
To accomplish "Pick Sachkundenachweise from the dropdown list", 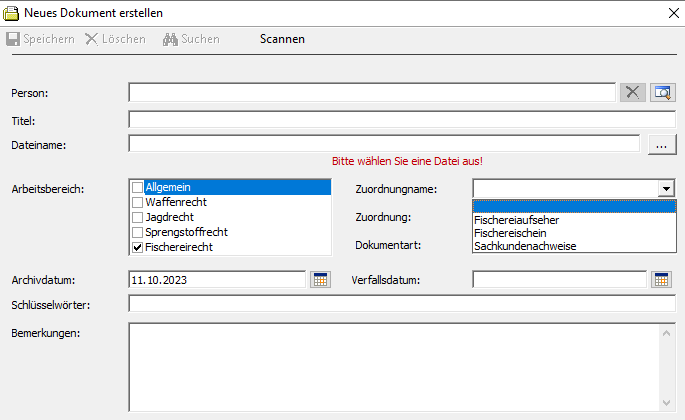I will (524, 246).
